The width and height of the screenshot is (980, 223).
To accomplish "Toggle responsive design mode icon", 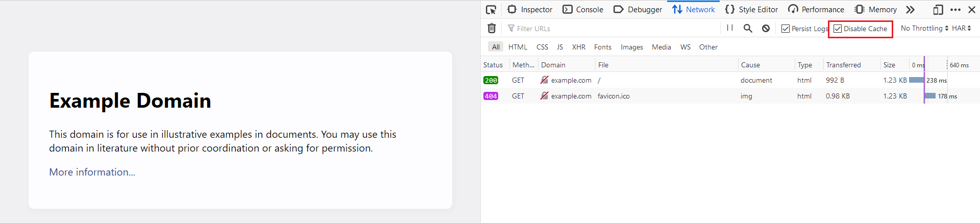I will 938,10.
